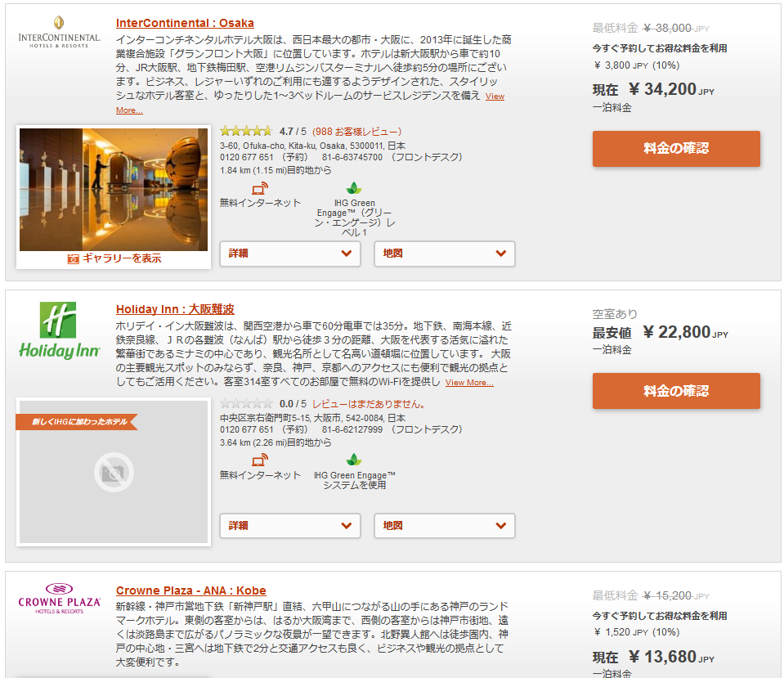
Task: Click 今すぐ予約してお得な料金を利用 under Crowne Plaza price
Action: 660,616
